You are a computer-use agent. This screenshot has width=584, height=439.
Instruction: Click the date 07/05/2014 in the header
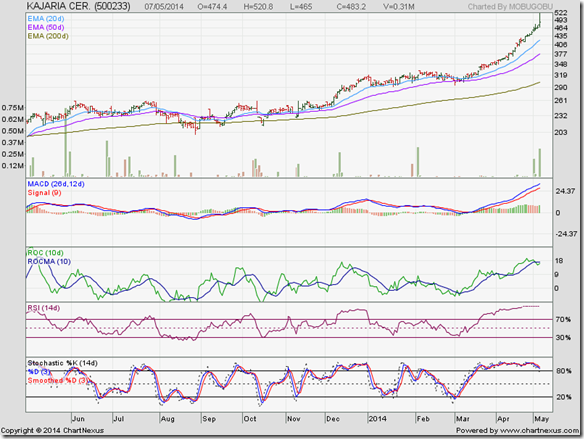[x=164, y=6]
